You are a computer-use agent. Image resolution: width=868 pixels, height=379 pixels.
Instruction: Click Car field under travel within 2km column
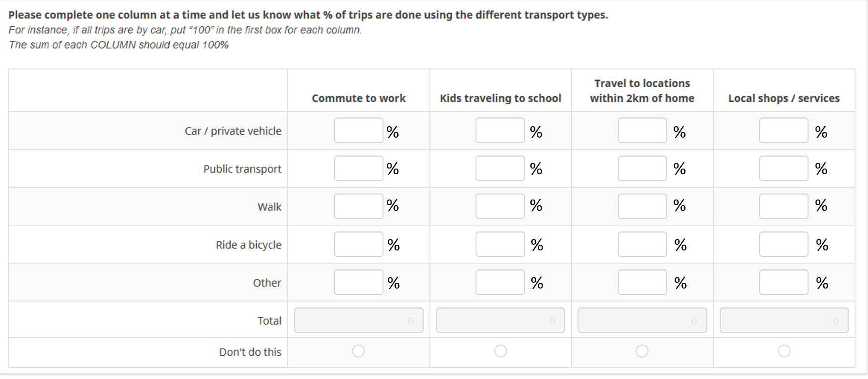642,130
